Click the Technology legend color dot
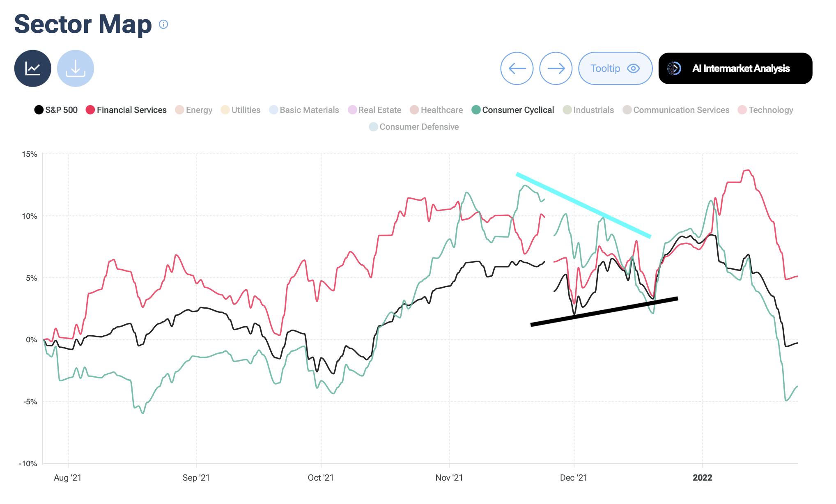This screenshot has width=836, height=504. [742, 110]
